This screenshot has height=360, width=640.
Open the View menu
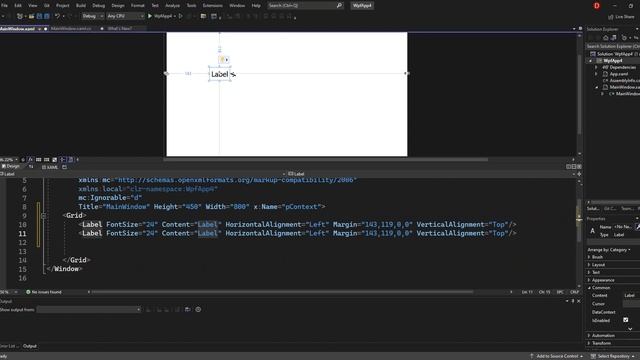[x=33, y=5]
